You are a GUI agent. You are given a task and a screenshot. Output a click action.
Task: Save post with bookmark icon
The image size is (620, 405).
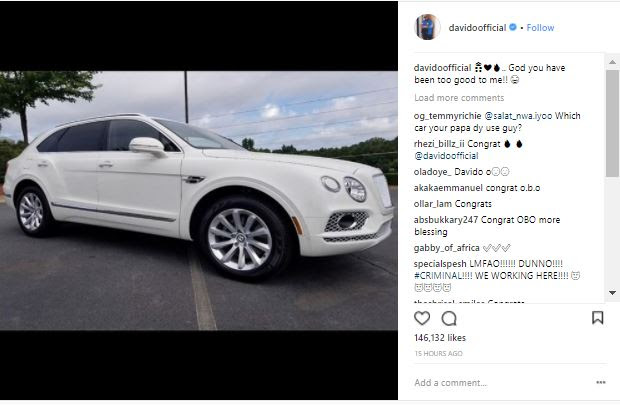(597, 318)
